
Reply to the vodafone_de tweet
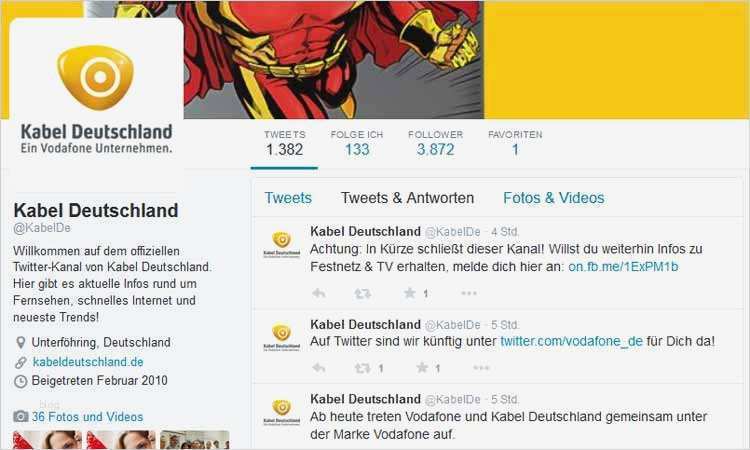click(x=319, y=368)
